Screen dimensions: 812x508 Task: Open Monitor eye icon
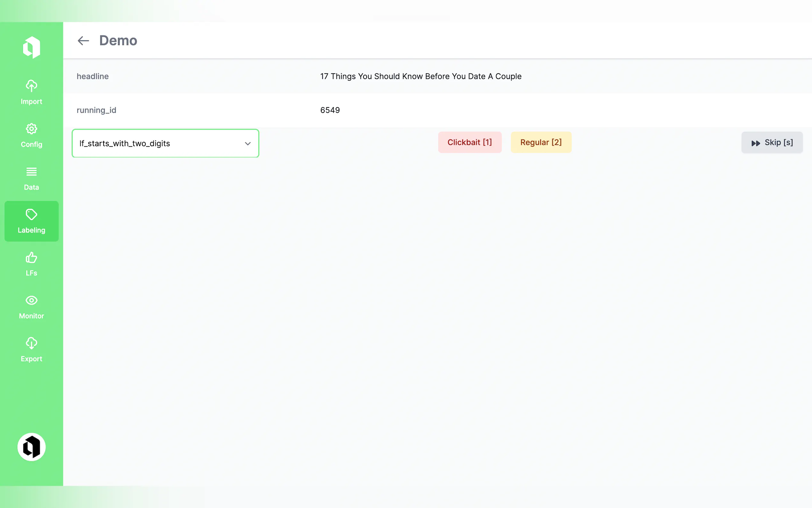(31, 300)
